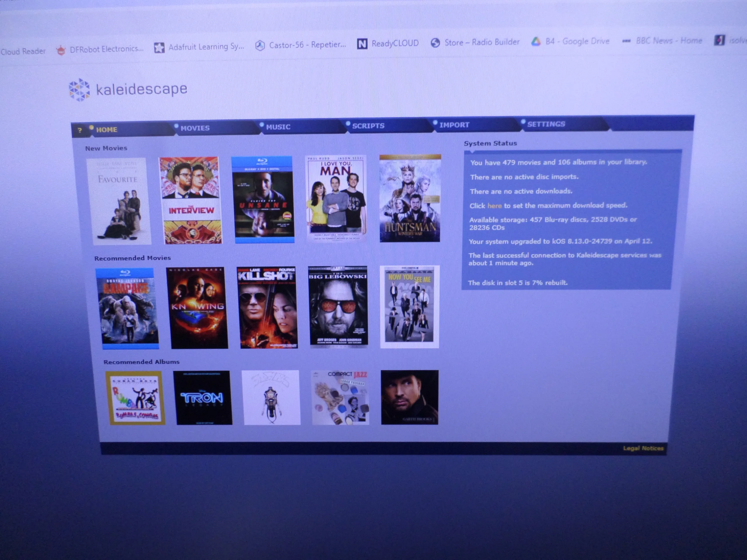
Task: Switch to the MOVIES tab
Action: tap(195, 128)
